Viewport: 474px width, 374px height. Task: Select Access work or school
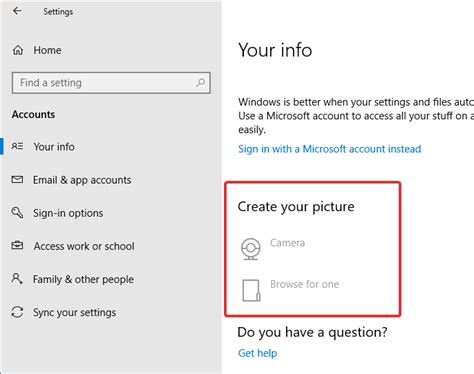point(84,246)
